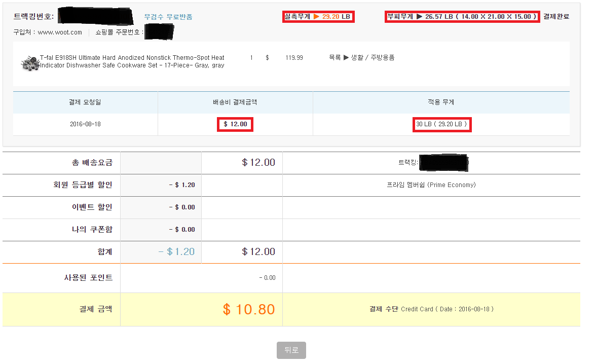
Task: Click the 생활 / 주방용품 category text
Action: [x=373, y=58]
